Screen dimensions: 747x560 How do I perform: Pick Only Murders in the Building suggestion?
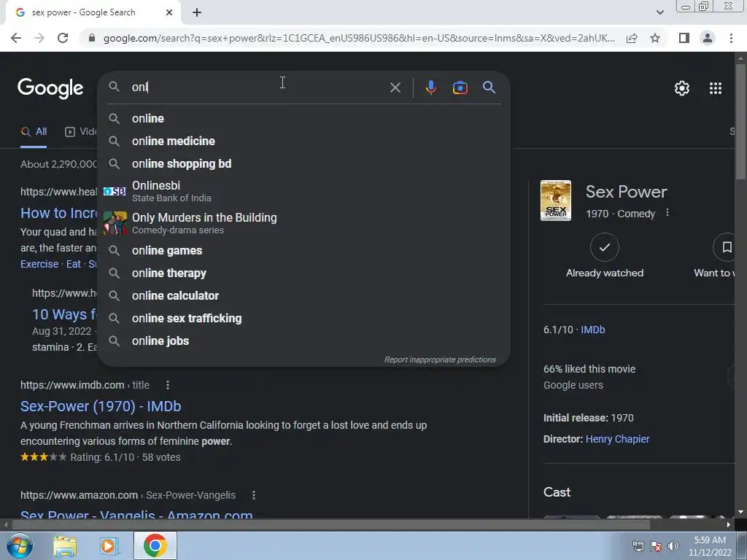(x=303, y=223)
